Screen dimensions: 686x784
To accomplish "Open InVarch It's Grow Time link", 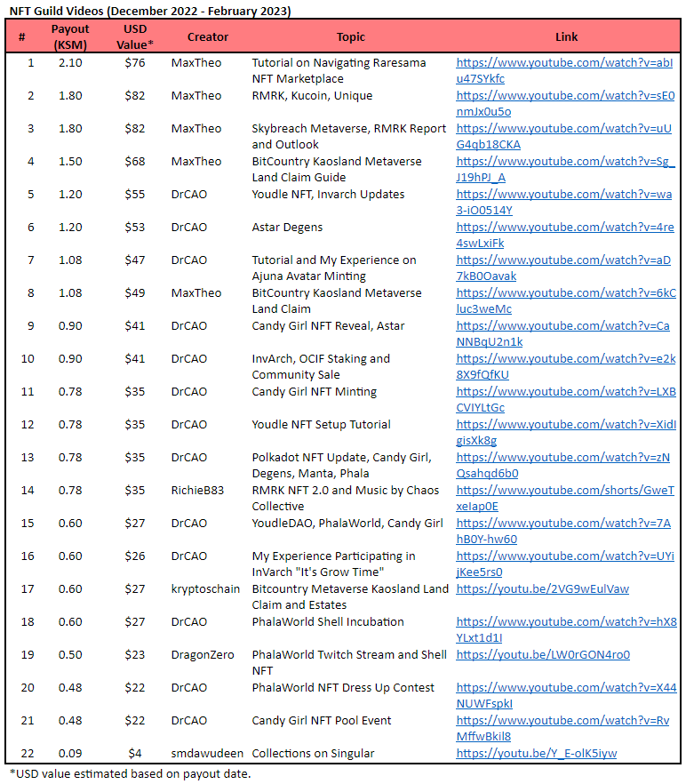I will coord(565,564).
